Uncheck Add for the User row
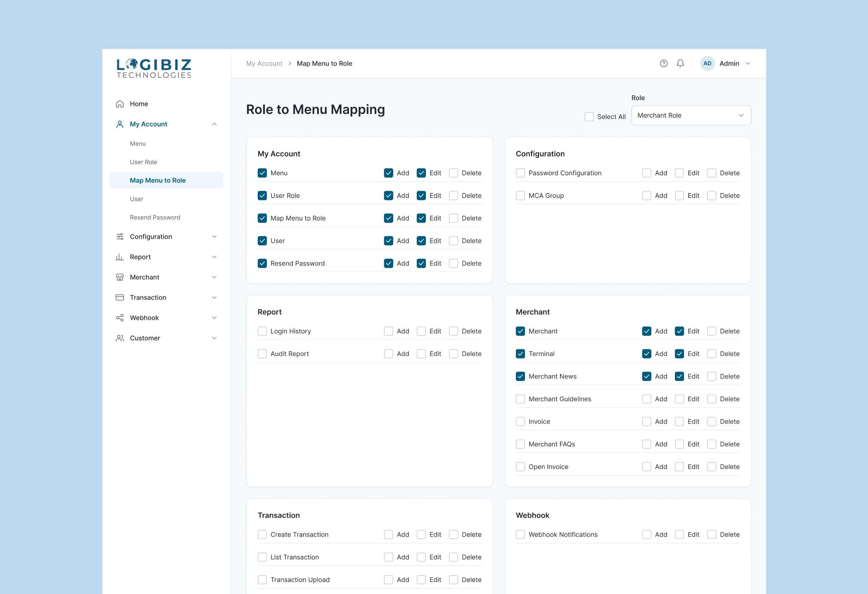Viewport: 868px width, 594px height. tap(389, 241)
